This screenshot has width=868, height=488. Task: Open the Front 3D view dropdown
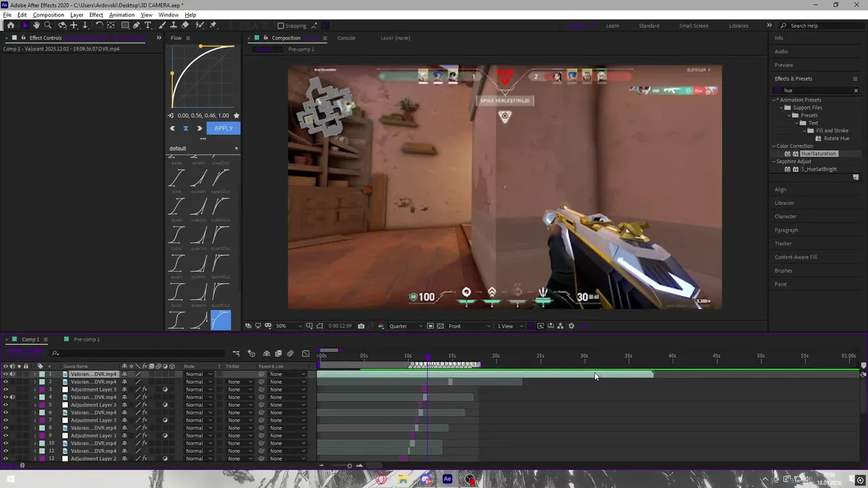[469, 326]
